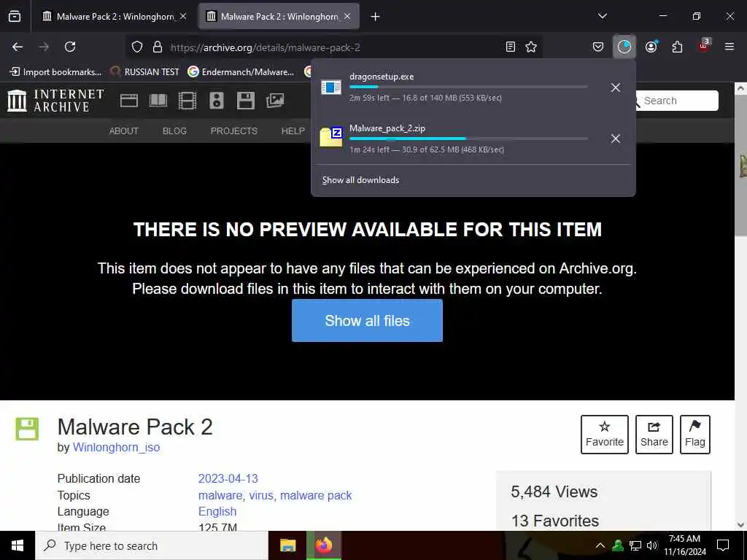Open the Internet Archive web icon
The image size is (747, 560).
coord(128,101)
